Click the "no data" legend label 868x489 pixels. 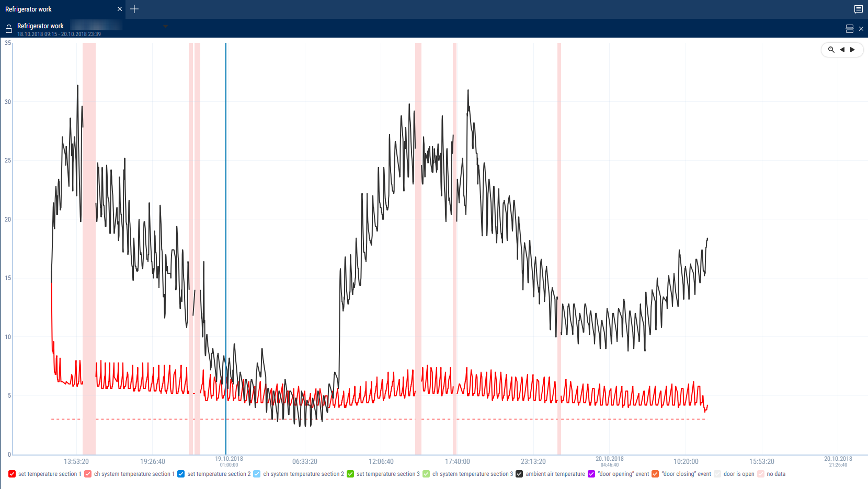(776, 474)
